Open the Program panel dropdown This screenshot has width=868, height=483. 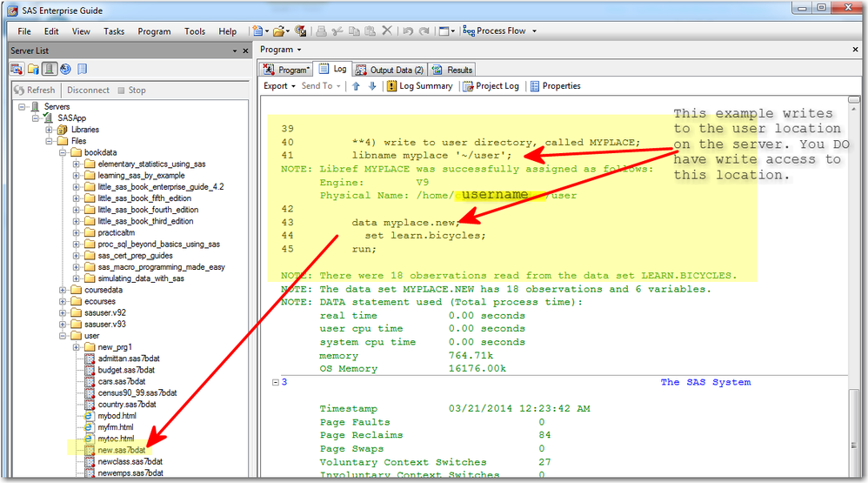tap(280, 50)
